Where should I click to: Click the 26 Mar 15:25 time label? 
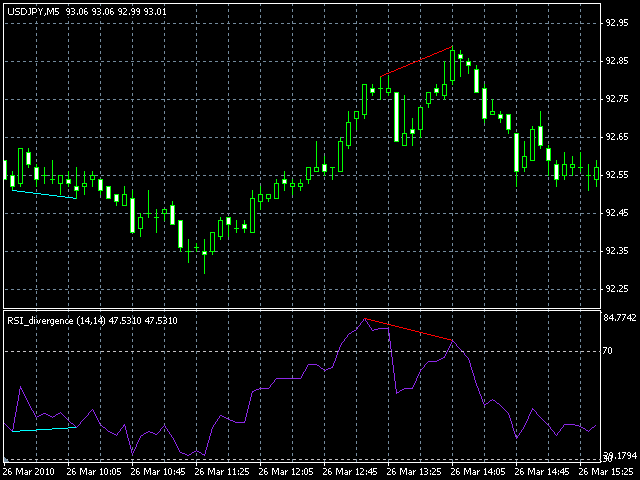[x=606, y=472]
